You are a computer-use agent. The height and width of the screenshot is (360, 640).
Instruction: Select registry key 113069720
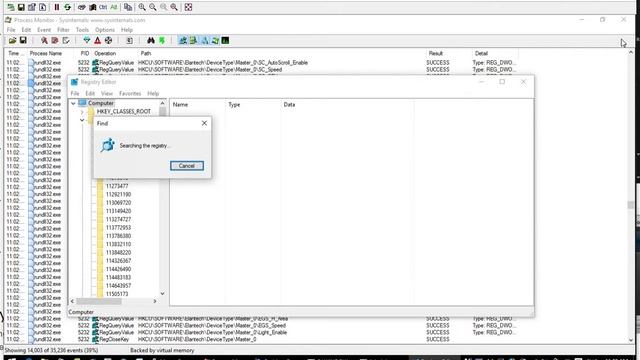click(118, 203)
